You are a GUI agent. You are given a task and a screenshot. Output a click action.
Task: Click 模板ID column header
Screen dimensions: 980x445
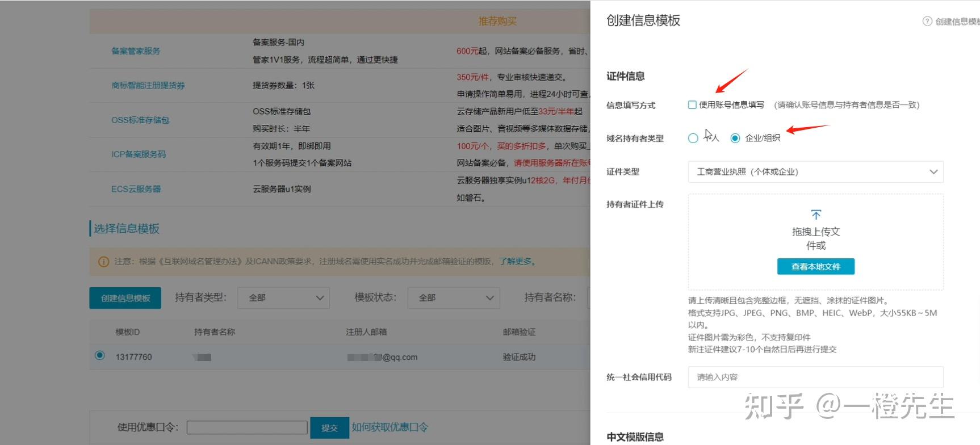[x=127, y=332]
